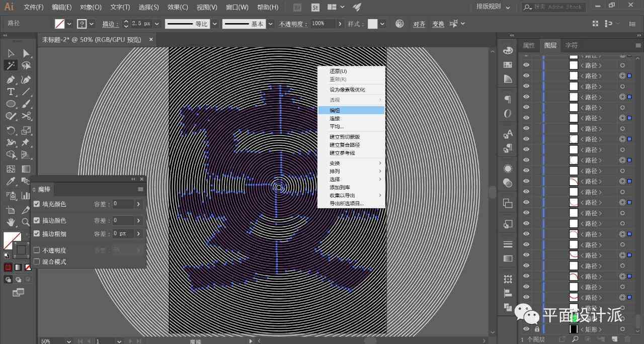Choose 建立剪切蒙版 in context menu
Viewport: 644px width, 344px height.
pos(351,137)
